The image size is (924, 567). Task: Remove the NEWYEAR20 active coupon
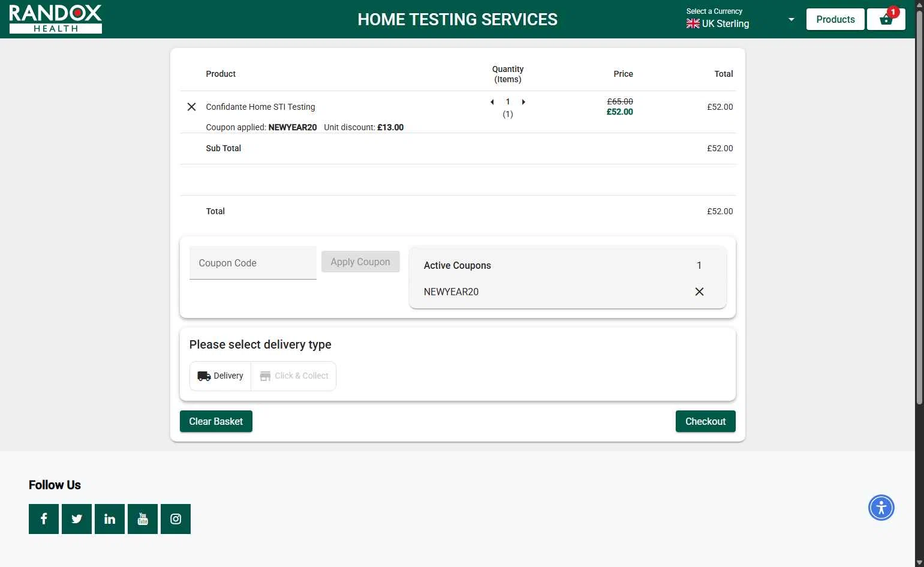pyautogui.click(x=699, y=292)
